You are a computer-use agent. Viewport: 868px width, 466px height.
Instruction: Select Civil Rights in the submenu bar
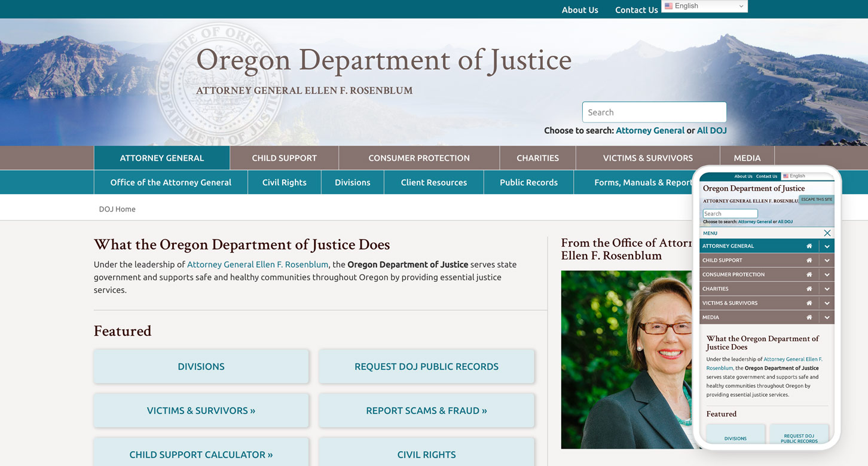coord(285,182)
